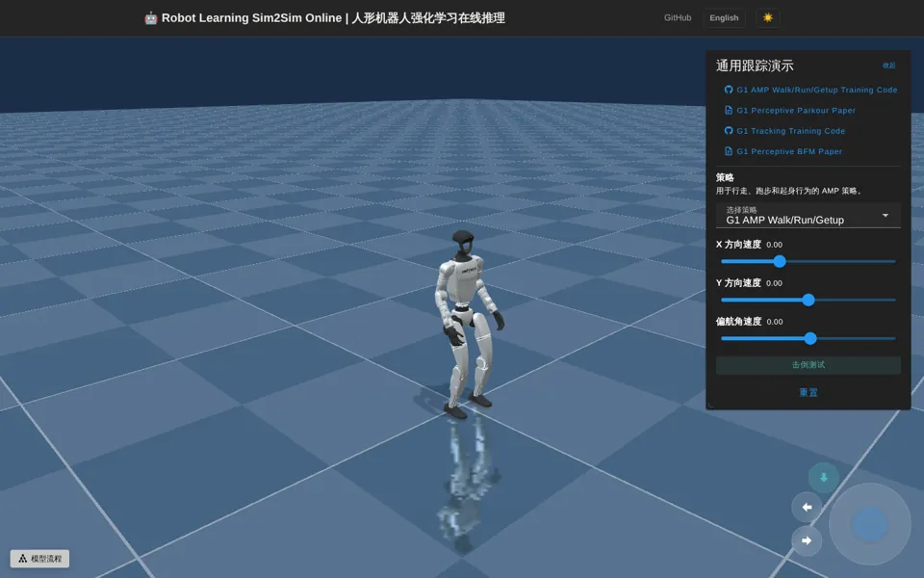The height and width of the screenshot is (578, 924).
Task: Open G1 AMP Walk/Run/Getup Training Code link
Action: coord(810,90)
